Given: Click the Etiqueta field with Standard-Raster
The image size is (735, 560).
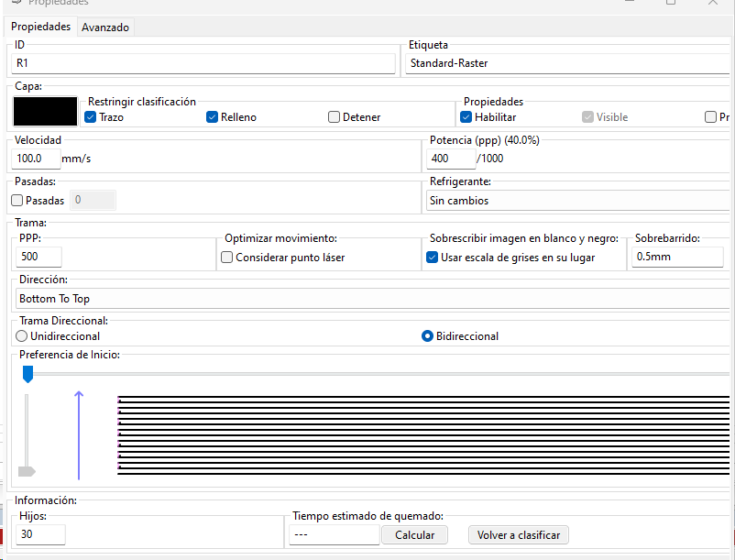Looking at the screenshot, I should pos(567,63).
